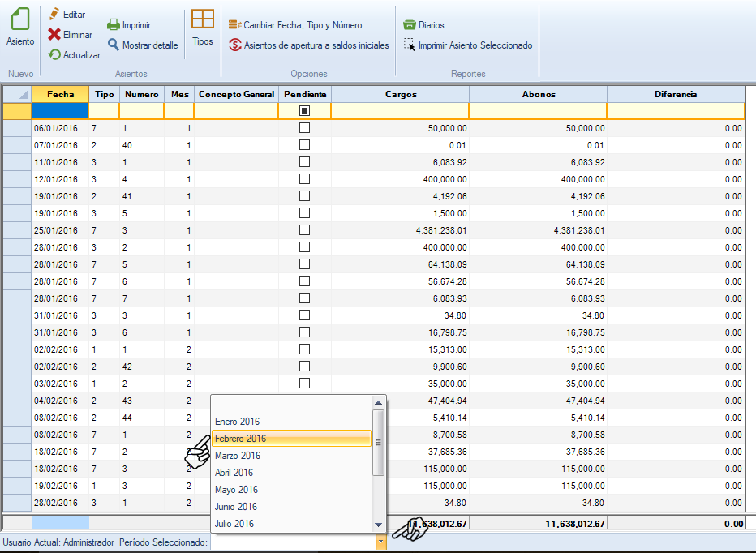Open the Tipos grid icon
The image size is (756, 553).
click(203, 20)
